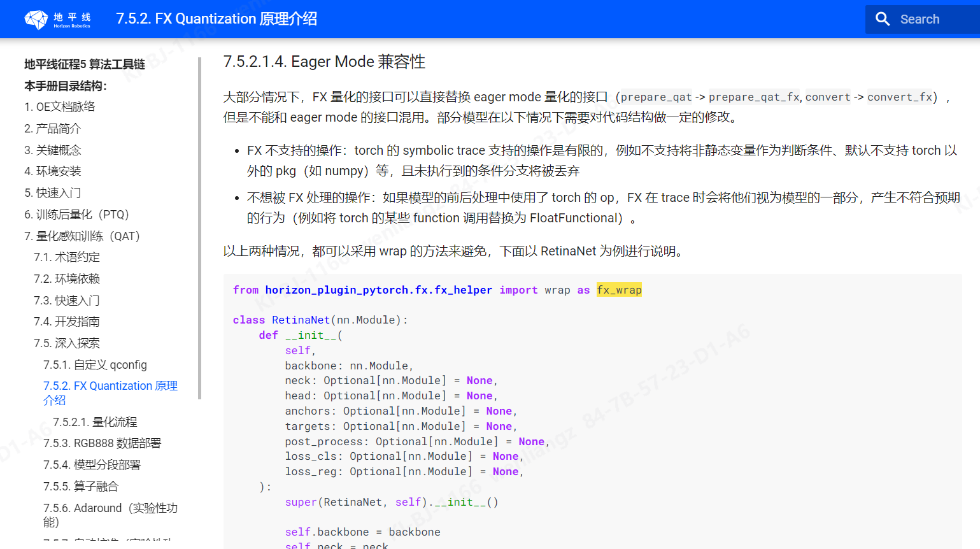Image resolution: width=980 pixels, height=549 pixels.
Task: Expand 7.5. 深入探索 section
Action: (67, 343)
